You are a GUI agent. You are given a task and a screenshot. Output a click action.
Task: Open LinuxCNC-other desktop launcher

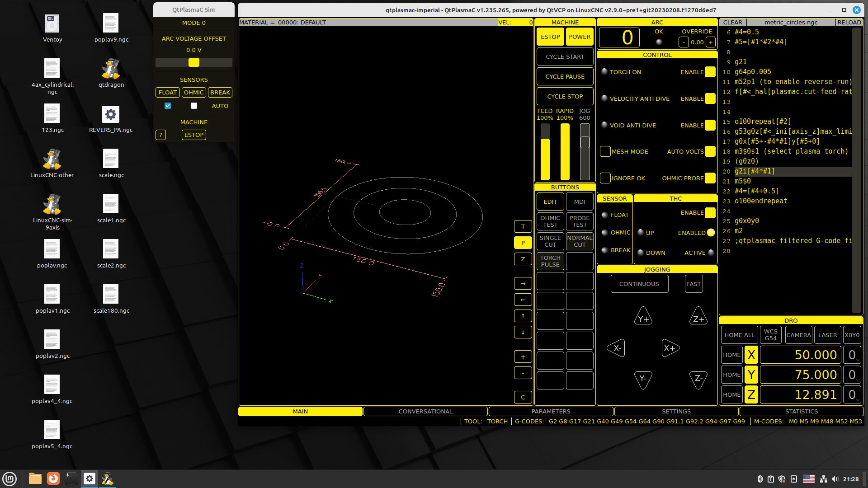52,164
